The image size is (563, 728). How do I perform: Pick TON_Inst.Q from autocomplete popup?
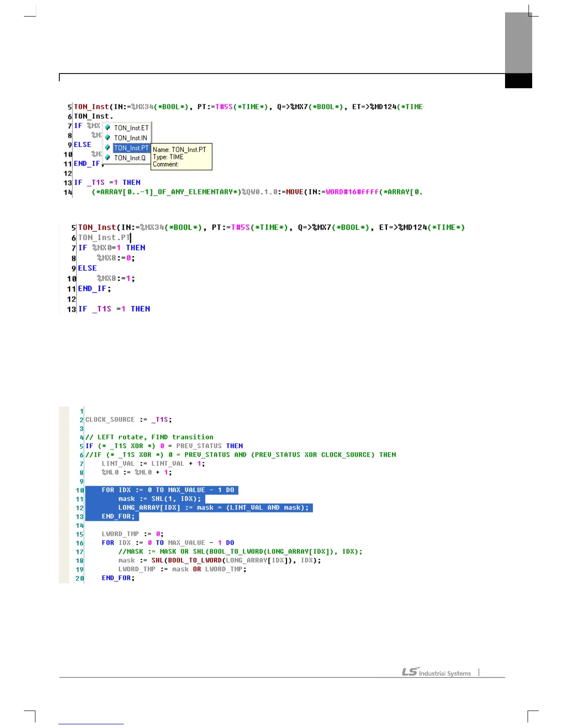[x=130, y=158]
